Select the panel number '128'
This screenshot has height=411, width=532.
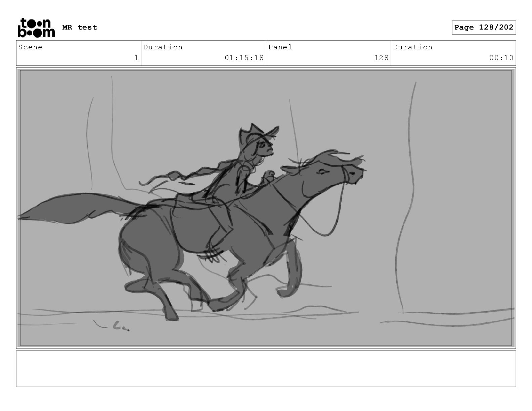coord(382,58)
